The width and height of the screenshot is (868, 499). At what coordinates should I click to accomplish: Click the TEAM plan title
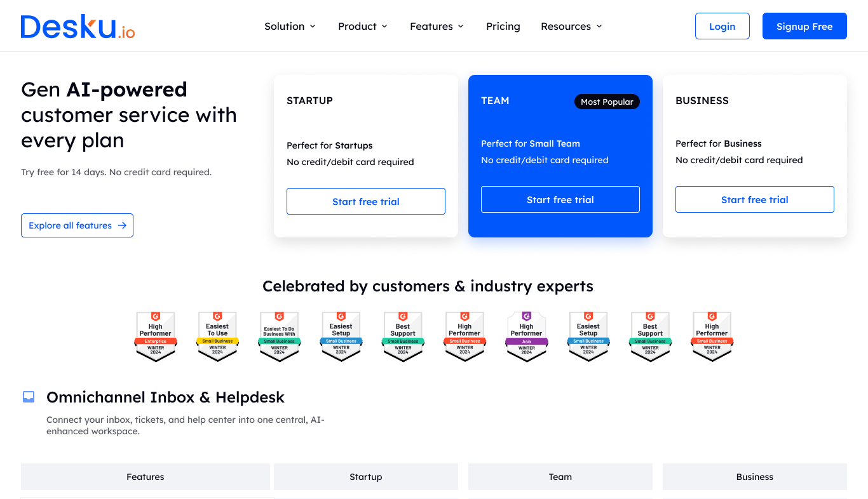[495, 100]
